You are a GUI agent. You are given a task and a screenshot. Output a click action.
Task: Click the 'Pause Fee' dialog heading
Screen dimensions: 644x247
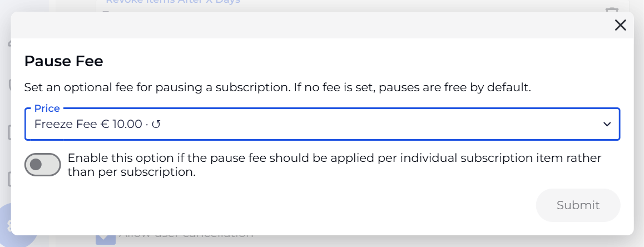coord(63,61)
